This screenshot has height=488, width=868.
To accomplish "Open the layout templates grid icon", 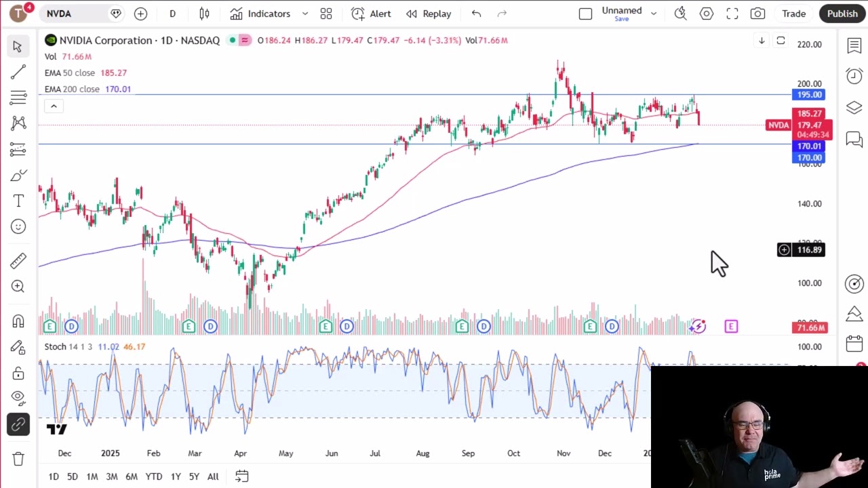I will 326,14.
